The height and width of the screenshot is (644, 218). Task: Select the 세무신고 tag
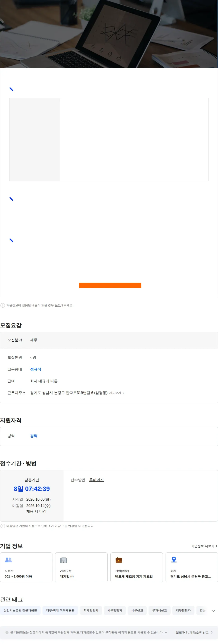(137, 610)
